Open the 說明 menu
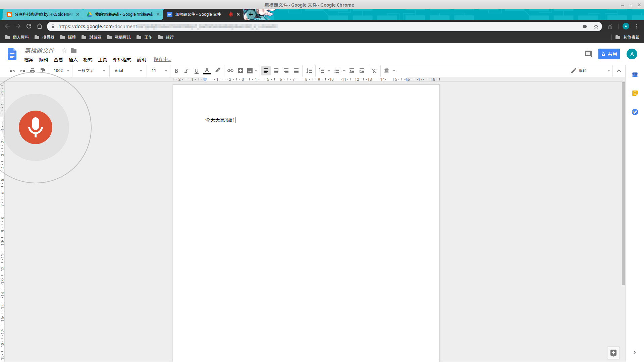 142,60
